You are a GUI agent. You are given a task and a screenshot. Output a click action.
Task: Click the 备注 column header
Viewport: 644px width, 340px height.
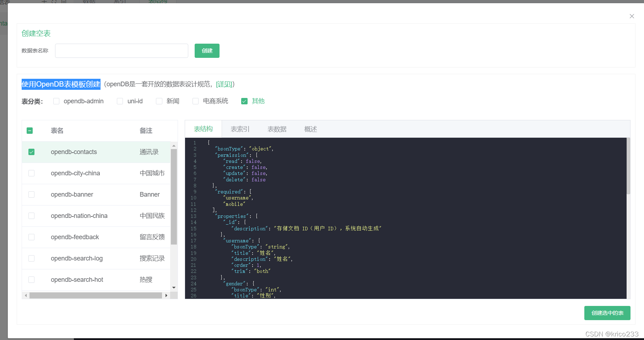tap(146, 131)
